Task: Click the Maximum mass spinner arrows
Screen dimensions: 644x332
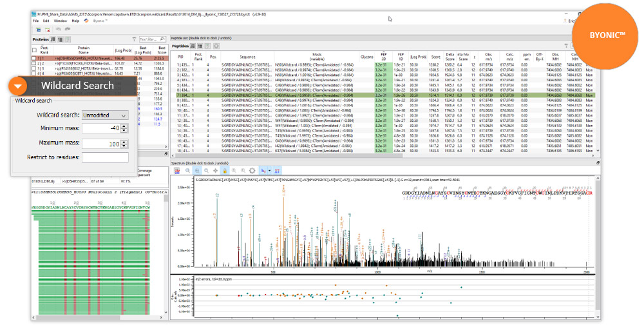Action: (124, 144)
